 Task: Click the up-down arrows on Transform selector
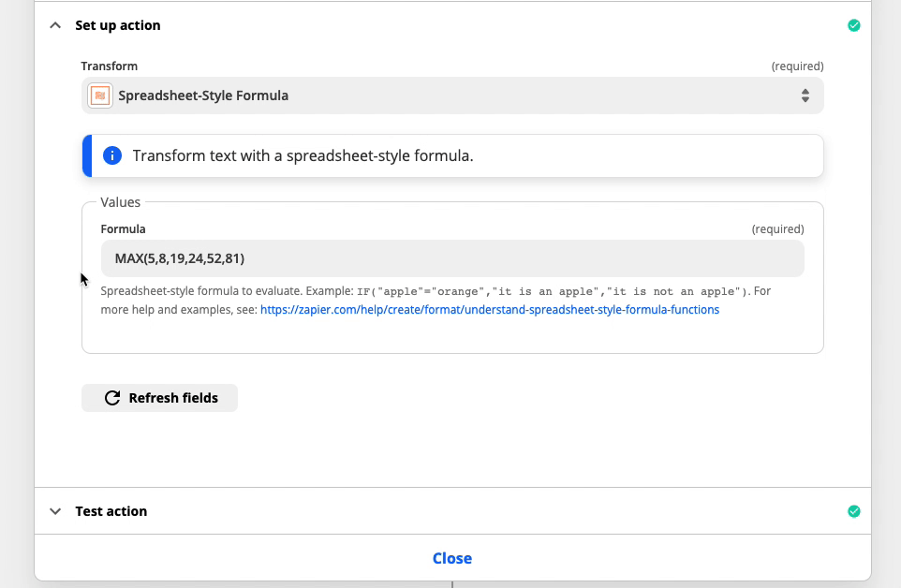805,96
